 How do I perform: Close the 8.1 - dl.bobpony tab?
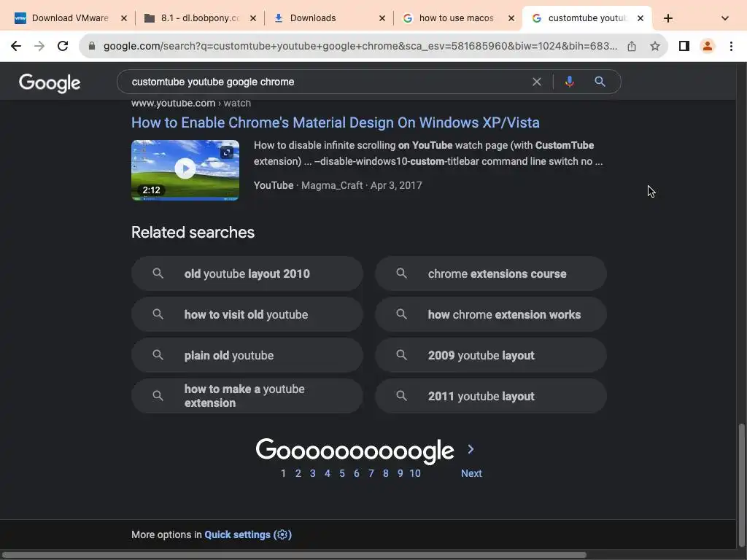pos(253,18)
